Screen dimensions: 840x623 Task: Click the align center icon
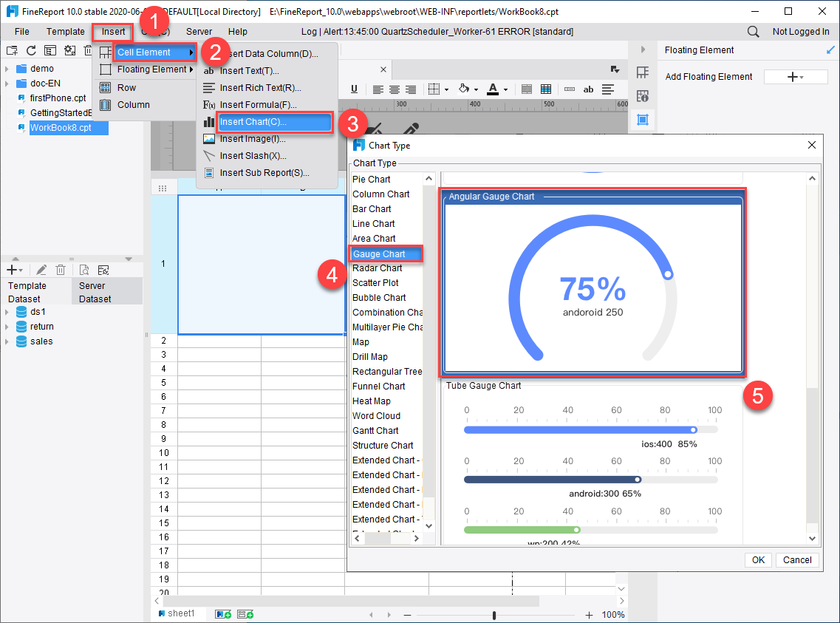395,89
